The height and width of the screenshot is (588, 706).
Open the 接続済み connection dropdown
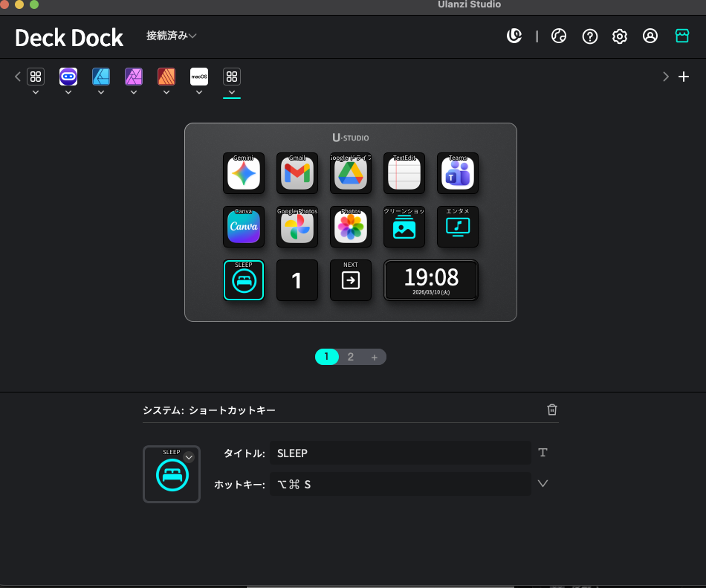pos(171,35)
